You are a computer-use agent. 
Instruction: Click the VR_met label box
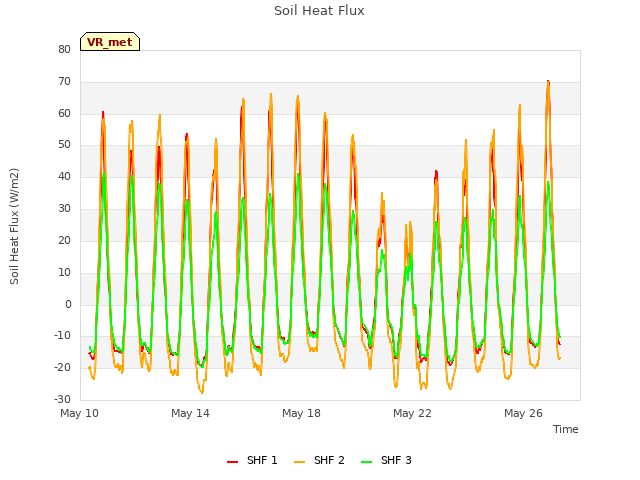[110, 42]
